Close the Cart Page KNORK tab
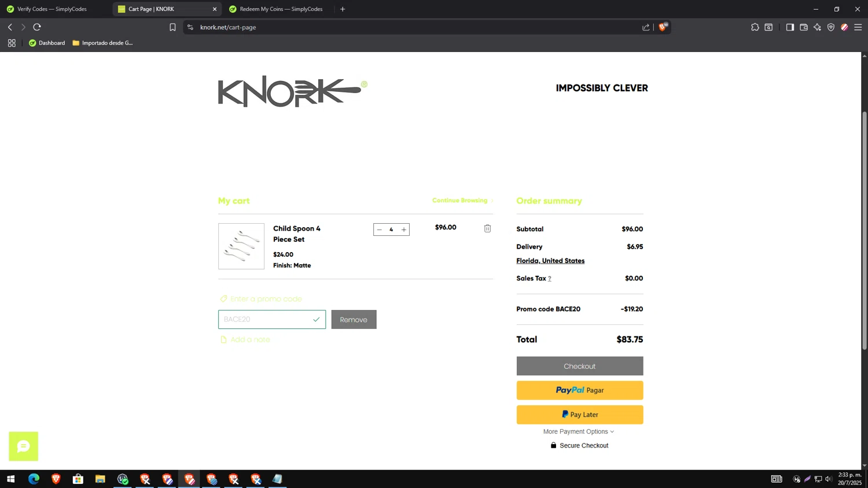This screenshot has width=868, height=488. 215,9
